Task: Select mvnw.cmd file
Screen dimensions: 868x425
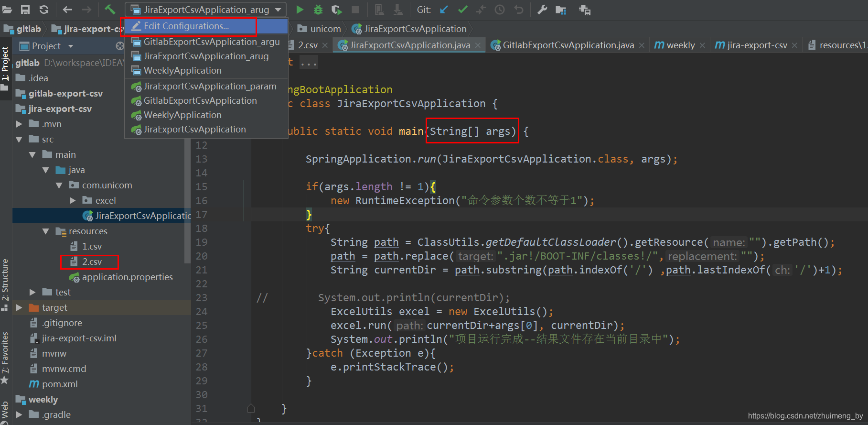Action: click(58, 369)
